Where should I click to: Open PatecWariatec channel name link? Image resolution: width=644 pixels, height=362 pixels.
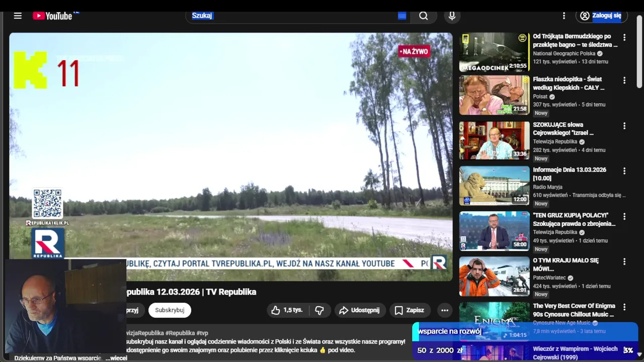click(x=549, y=278)
